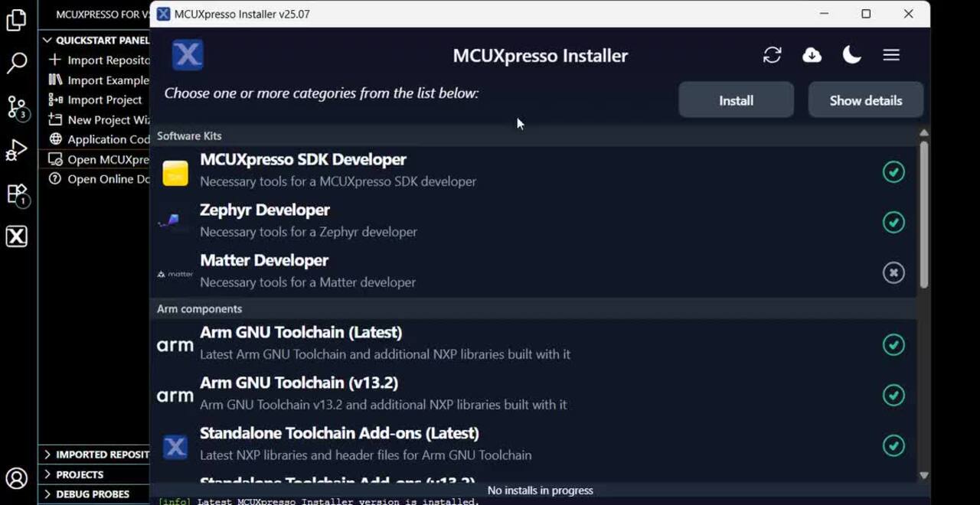Select Import Project in Quickstart Panel
Screen dimensions: 980x505
click(x=104, y=100)
